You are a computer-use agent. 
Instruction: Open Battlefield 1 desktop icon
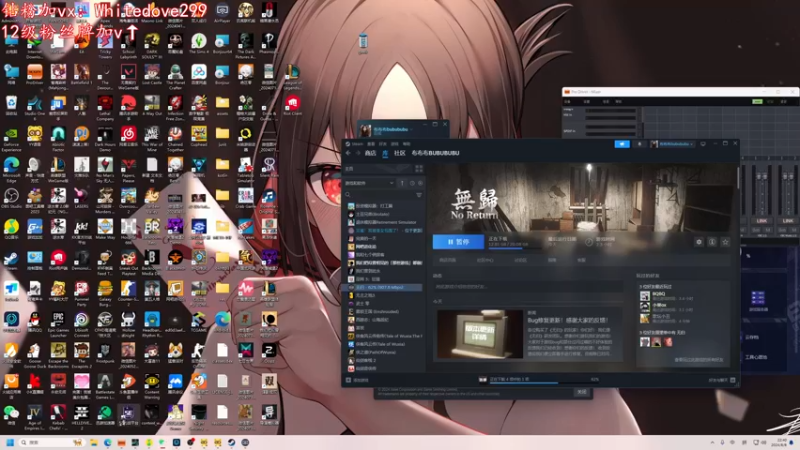click(x=82, y=74)
